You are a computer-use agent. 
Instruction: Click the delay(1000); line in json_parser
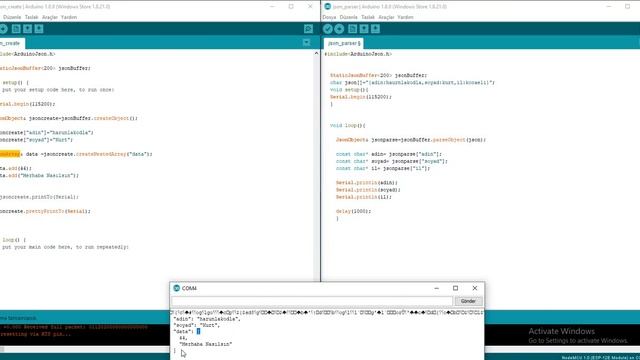(x=353, y=211)
